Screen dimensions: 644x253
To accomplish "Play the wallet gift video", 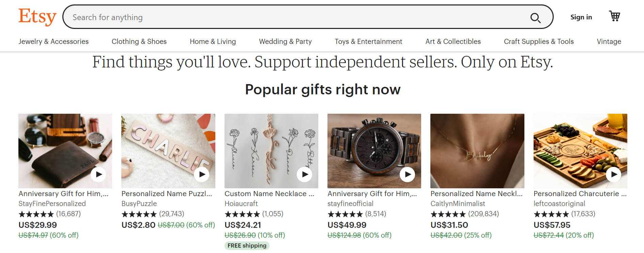I will 98,174.
